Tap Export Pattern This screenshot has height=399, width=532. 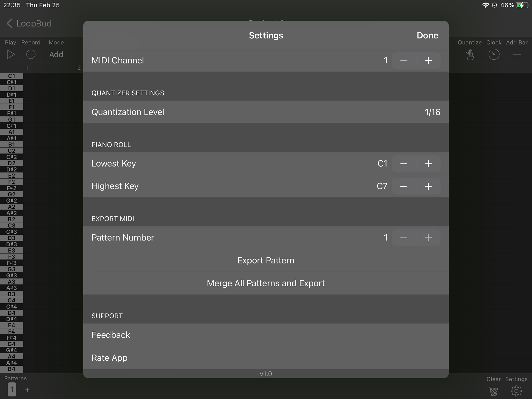coord(266,260)
